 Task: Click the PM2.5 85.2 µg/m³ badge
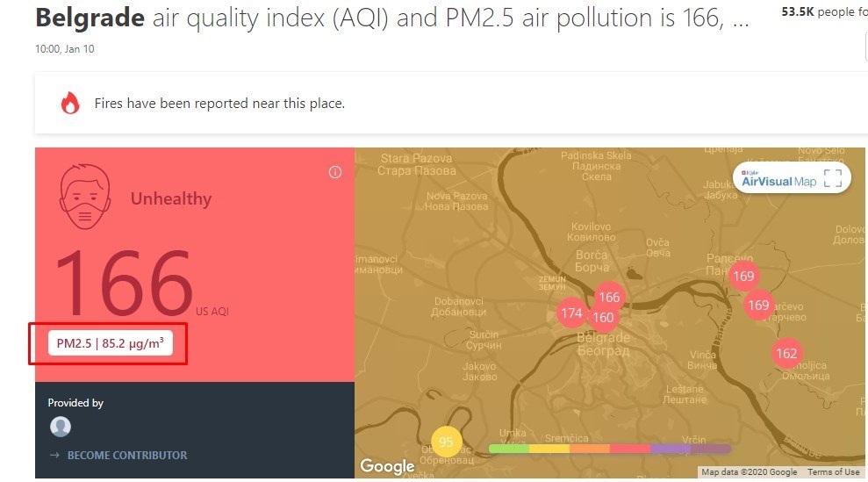tap(111, 343)
